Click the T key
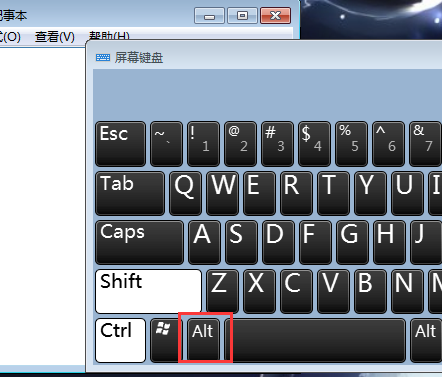 (333, 193)
